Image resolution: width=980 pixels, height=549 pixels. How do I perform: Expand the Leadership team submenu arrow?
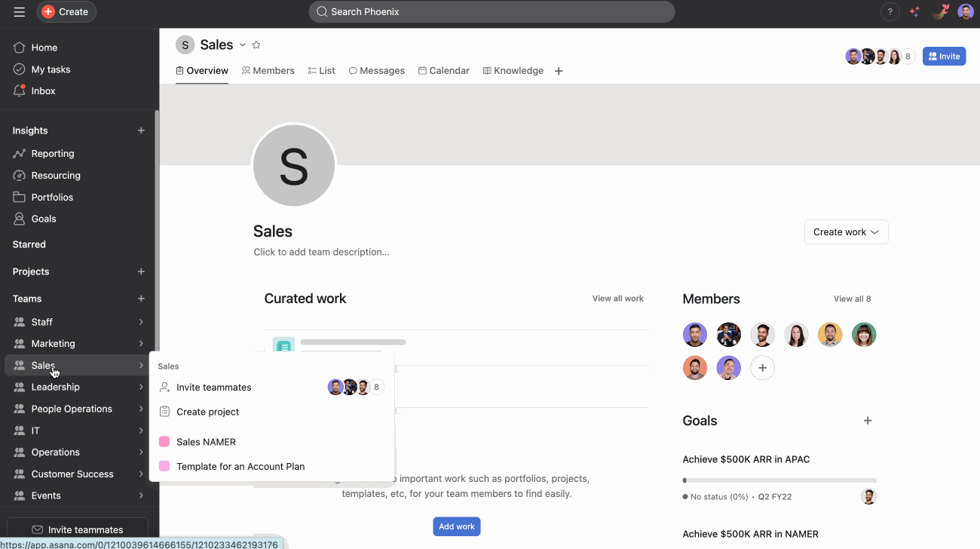click(x=141, y=387)
